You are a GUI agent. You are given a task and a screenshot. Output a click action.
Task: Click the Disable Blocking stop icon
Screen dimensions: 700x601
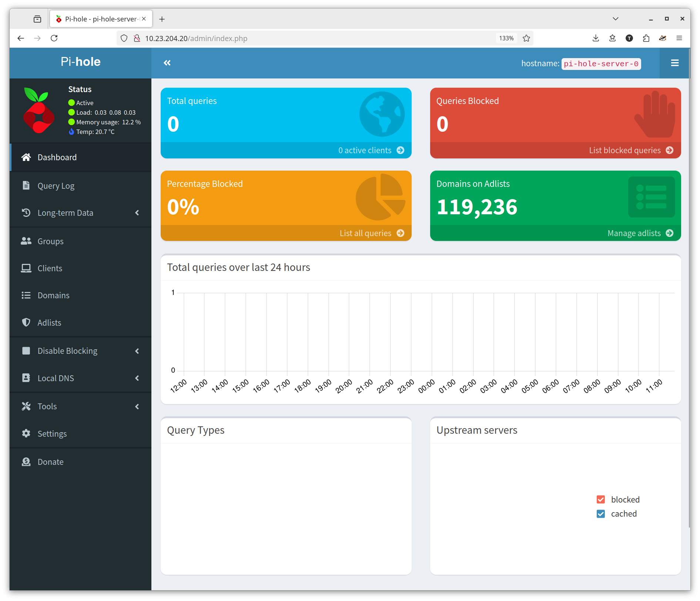[26, 350]
